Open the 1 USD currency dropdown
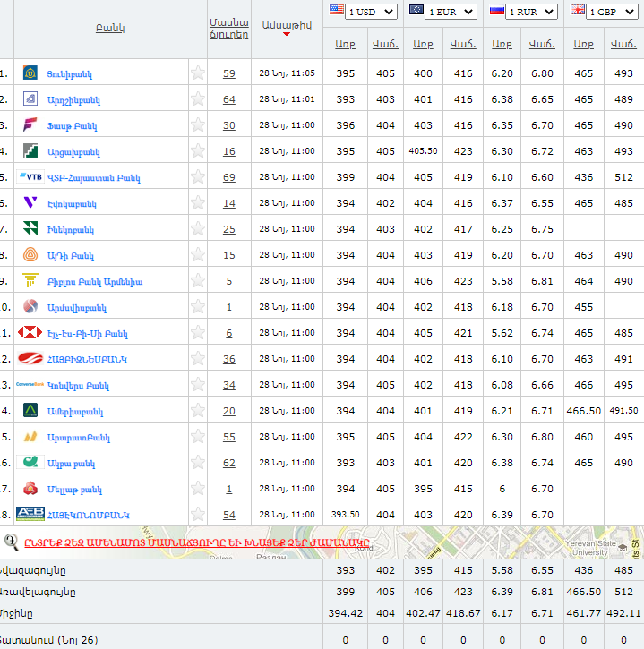 (371, 12)
